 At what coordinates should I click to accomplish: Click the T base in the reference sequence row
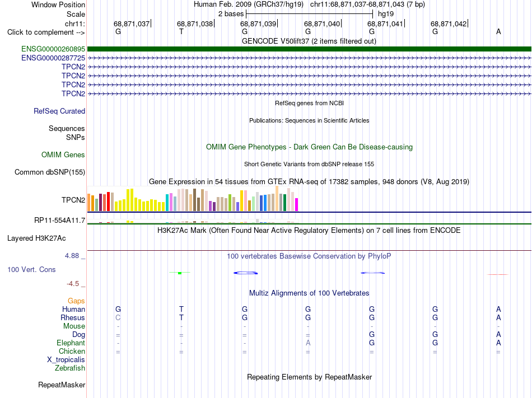[x=181, y=32]
